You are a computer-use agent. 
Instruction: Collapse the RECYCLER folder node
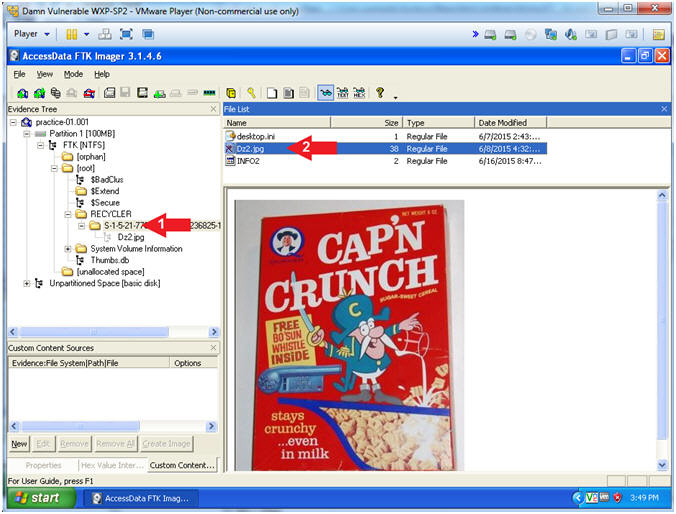(x=68, y=214)
